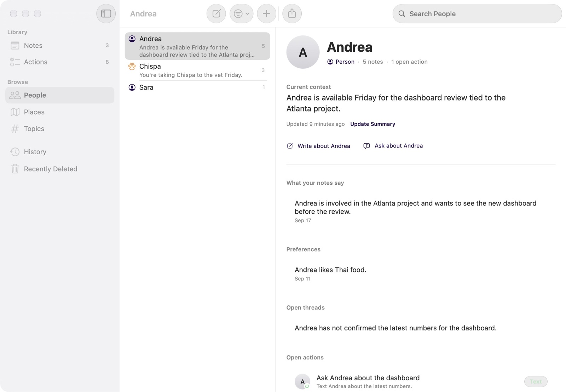
Task: Click the Topics hashtag icon
Action: point(15,129)
